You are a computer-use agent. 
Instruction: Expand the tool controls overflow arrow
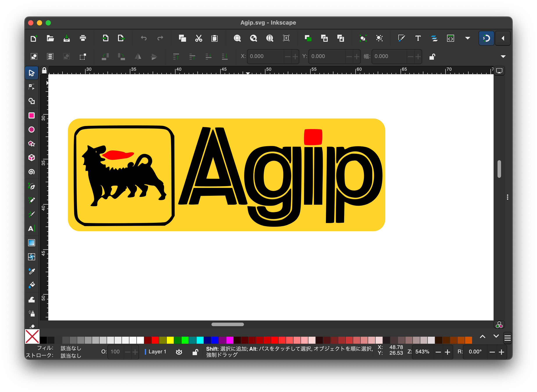503,56
